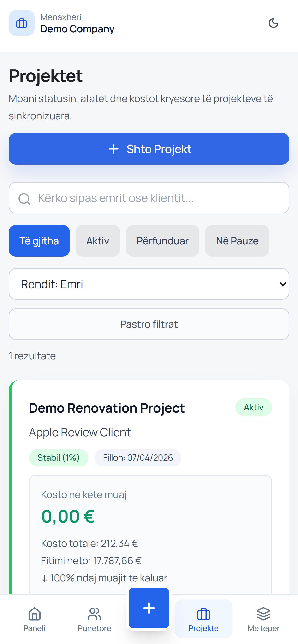Click the briefcase company logo icon
Screen dimensions: 298x644
tap(22, 23)
